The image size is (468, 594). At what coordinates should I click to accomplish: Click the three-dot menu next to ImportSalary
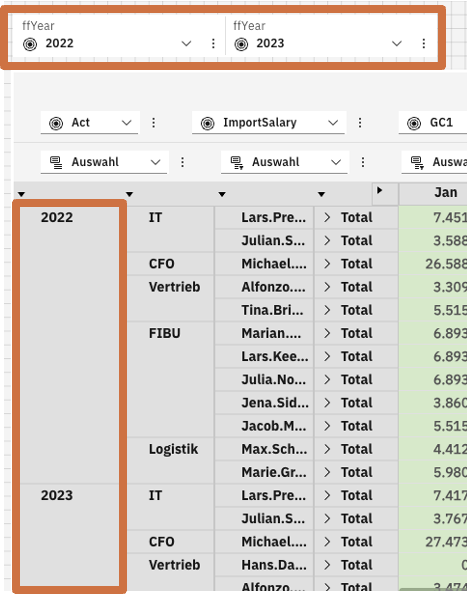click(x=360, y=123)
